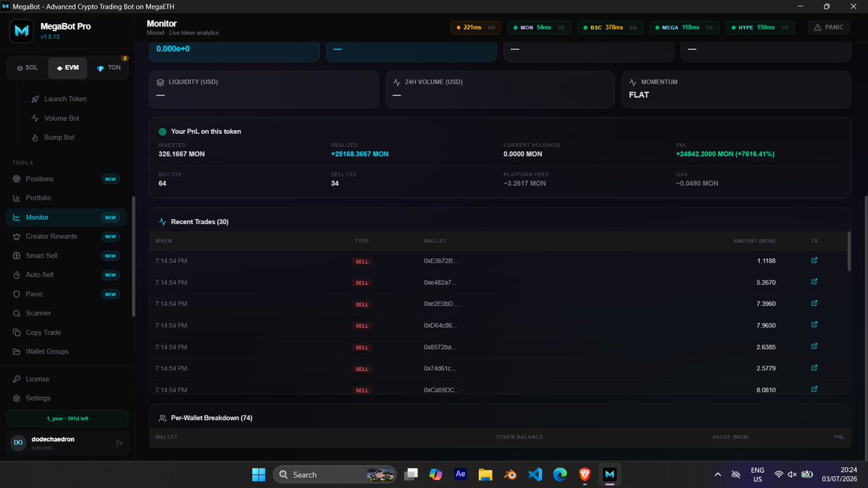Open File Explorer from the taskbar

tap(485, 474)
